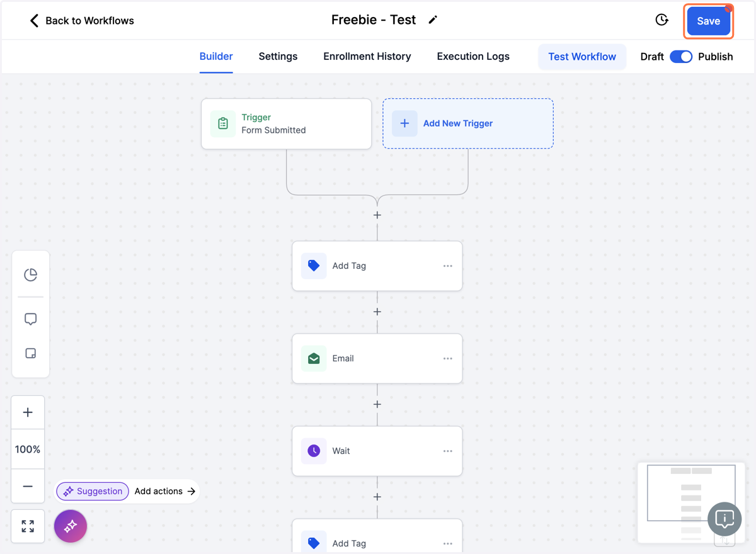Open options menu for Email action
Screen dimensions: 756x554
tap(448, 358)
